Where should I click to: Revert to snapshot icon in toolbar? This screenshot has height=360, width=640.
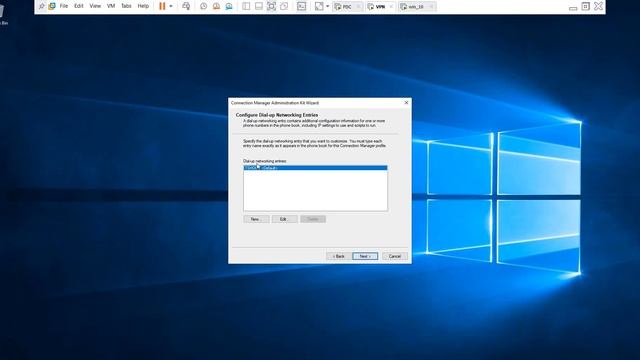pos(216,6)
